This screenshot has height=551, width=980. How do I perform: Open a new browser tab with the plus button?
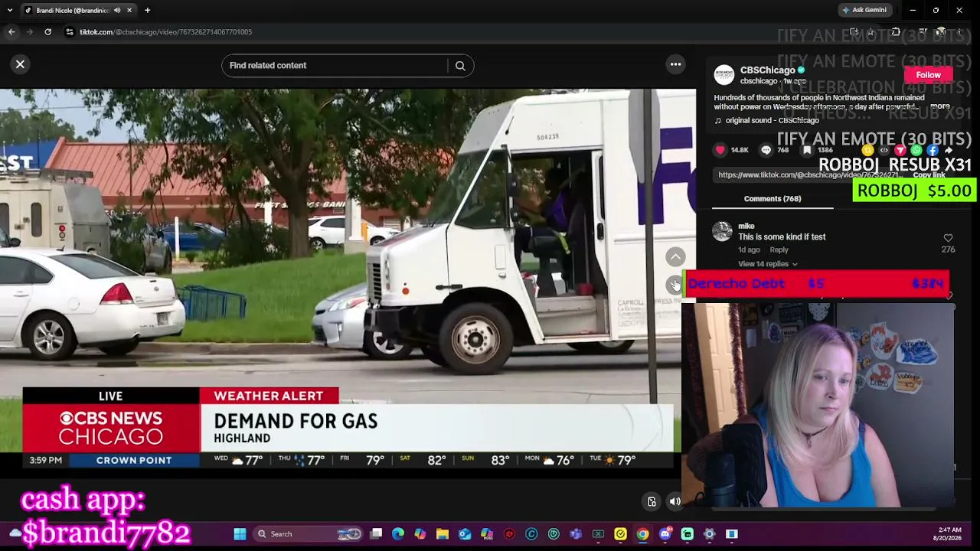tap(147, 10)
